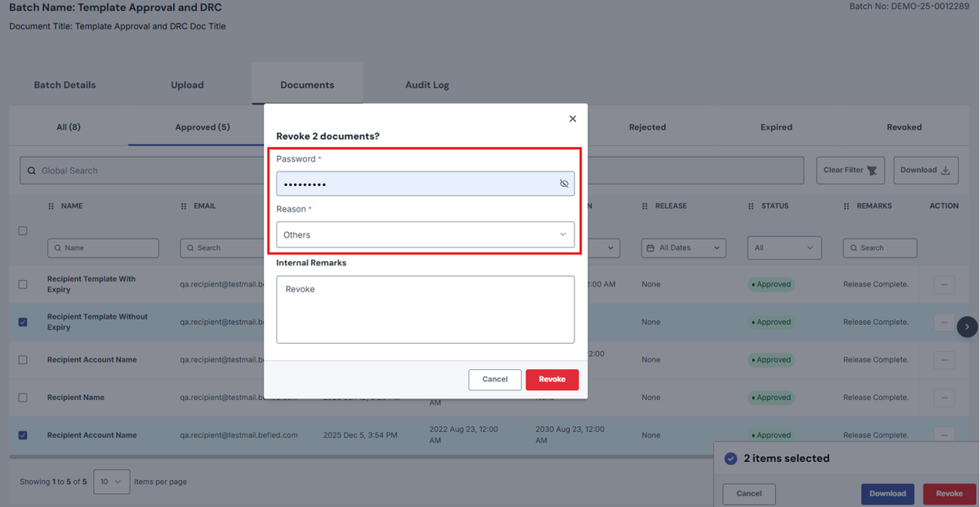980x507 pixels.
Task: Select the Rejected filter tab
Action: pos(648,127)
